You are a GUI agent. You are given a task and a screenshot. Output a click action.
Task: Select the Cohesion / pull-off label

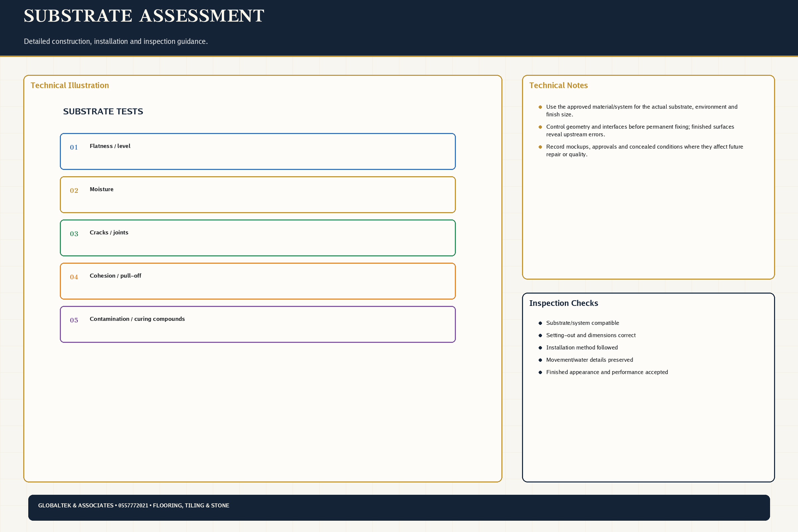(115, 276)
